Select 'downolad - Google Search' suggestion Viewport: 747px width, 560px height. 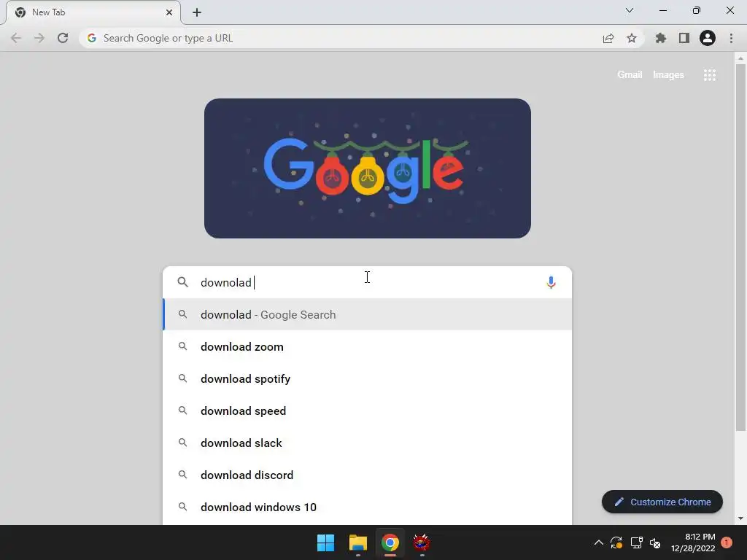pos(368,315)
